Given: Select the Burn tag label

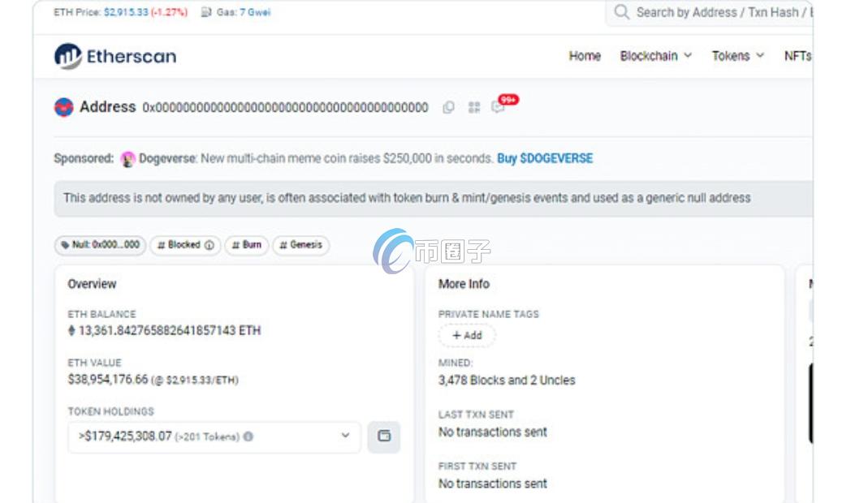Looking at the screenshot, I should [x=248, y=245].
